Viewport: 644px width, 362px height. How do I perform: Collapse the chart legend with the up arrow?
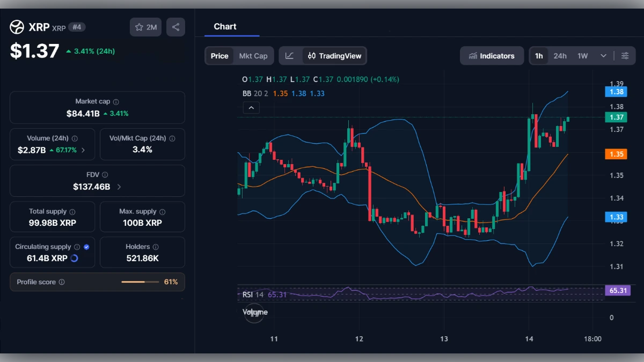(x=251, y=107)
